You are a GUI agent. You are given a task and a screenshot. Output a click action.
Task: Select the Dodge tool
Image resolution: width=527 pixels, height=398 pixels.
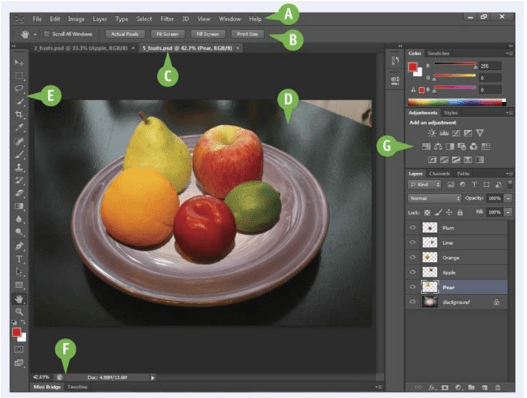click(19, 232)
